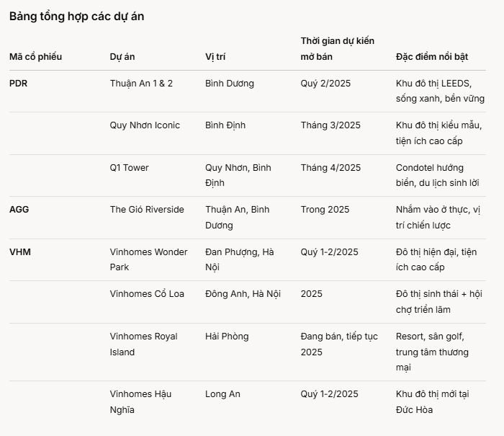Click the "Vinhomes Wonder Park" project cell
This screenshot has height=436, width=504.
point(148,259)
